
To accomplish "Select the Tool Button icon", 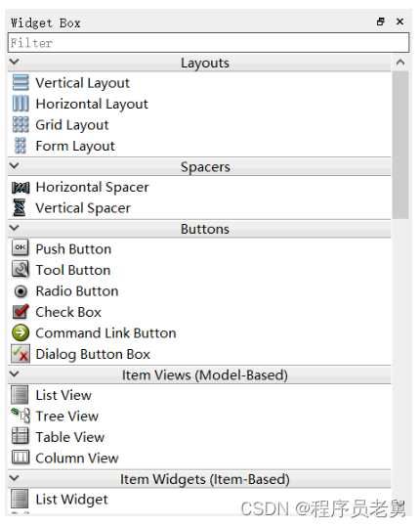I will coord(21,270).
